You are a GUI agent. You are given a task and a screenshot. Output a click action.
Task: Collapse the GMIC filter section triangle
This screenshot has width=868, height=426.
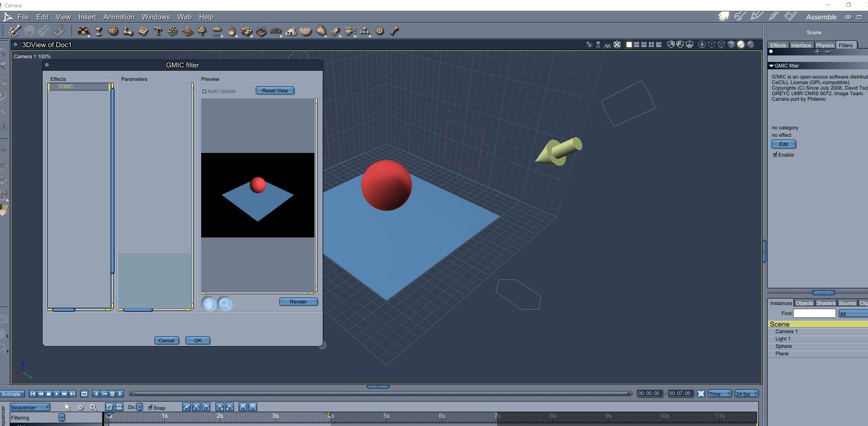click(771, 66)
